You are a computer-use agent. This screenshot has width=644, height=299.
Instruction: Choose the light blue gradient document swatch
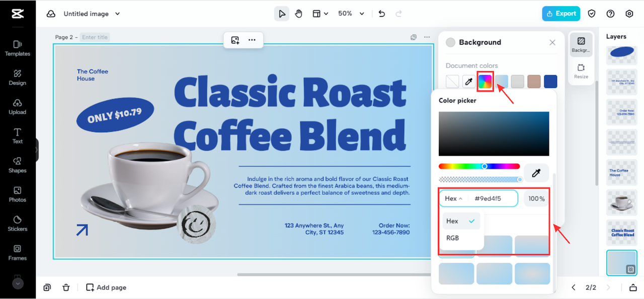pyautogui.click(x=502, y=81)
